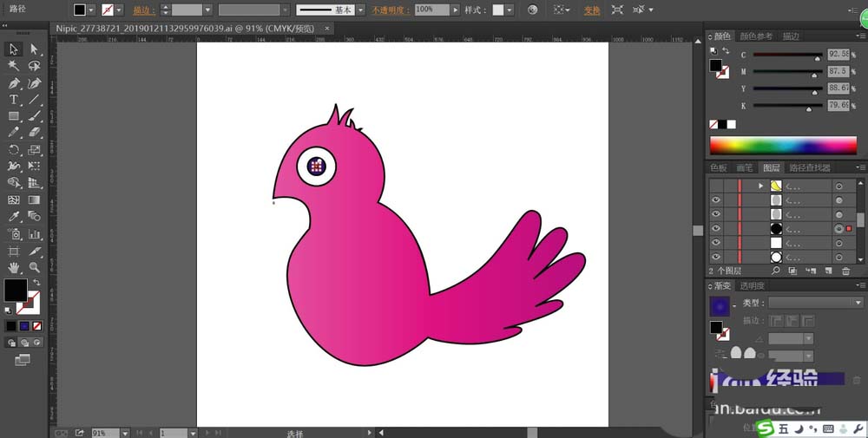Click the Color panel rainbow spectrum bar

(783, 145)
